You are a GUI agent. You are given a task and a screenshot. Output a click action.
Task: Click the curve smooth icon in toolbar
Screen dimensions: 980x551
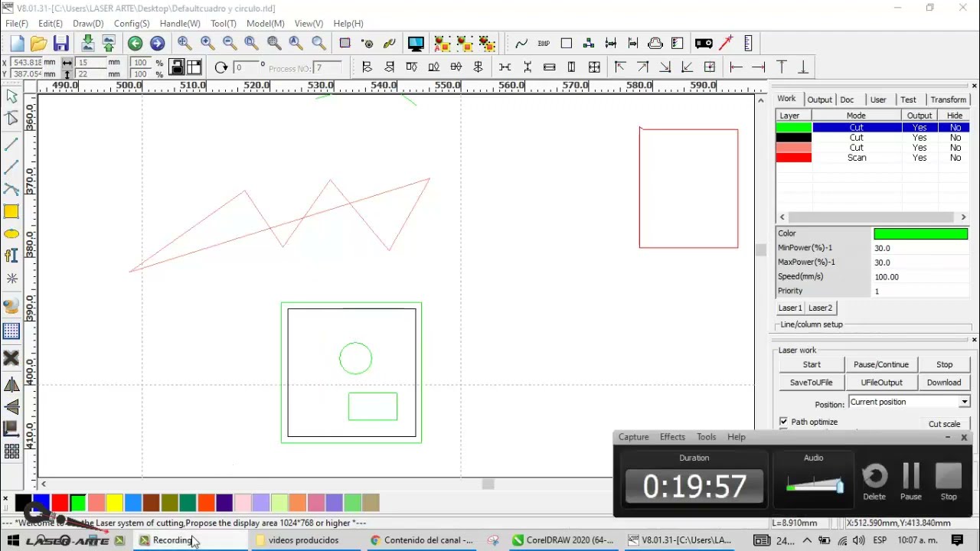tap(521, 44)
